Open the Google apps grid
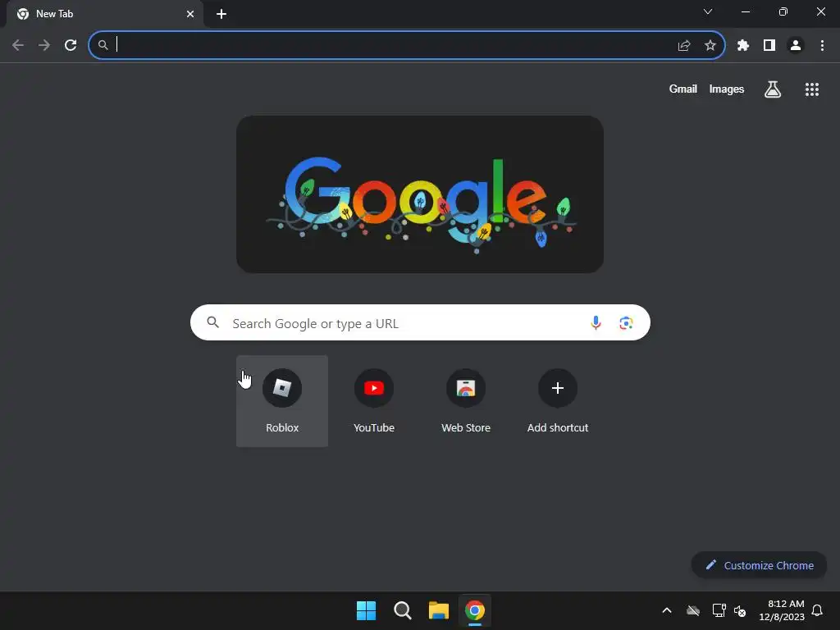This screenshot has width=840, height=630. (811, 89)
